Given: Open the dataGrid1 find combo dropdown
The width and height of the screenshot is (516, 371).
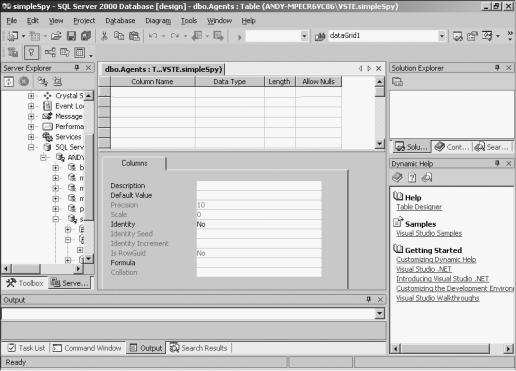Looking at the screenshot, I should pos(442,36).
